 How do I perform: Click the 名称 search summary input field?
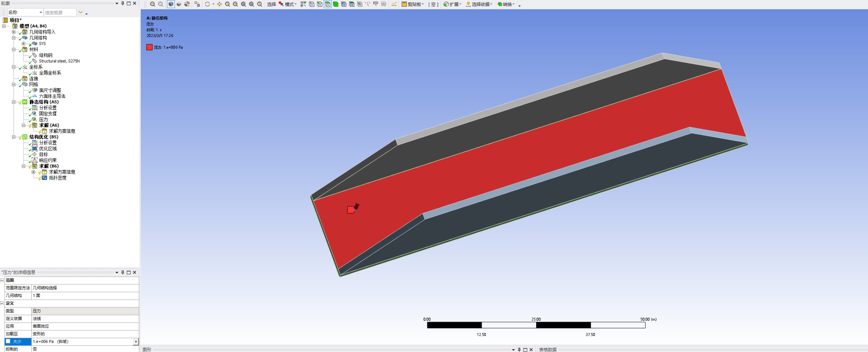tap(60, 12)
